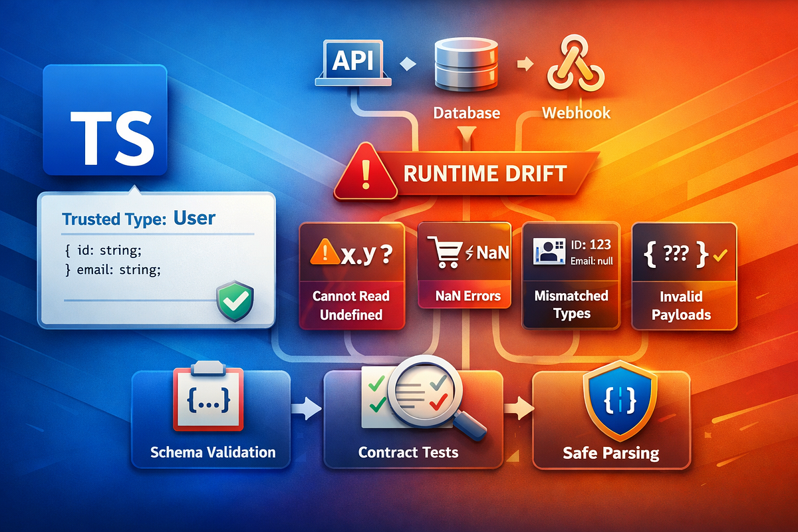Click the 'Database' label text
Viewport: 798px width, 532px height.
coord(466,113)
